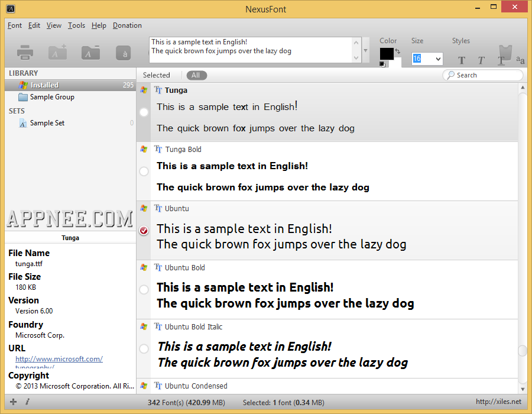The height and width of the screenshot is (414, 532).
Task: Click the "Tunga Bold" font name
Action: tap(183, 149)
